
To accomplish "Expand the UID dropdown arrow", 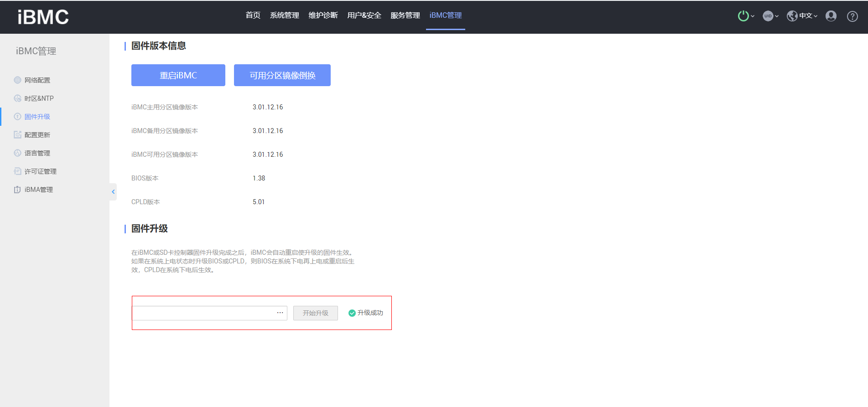I will click(777, 16).
